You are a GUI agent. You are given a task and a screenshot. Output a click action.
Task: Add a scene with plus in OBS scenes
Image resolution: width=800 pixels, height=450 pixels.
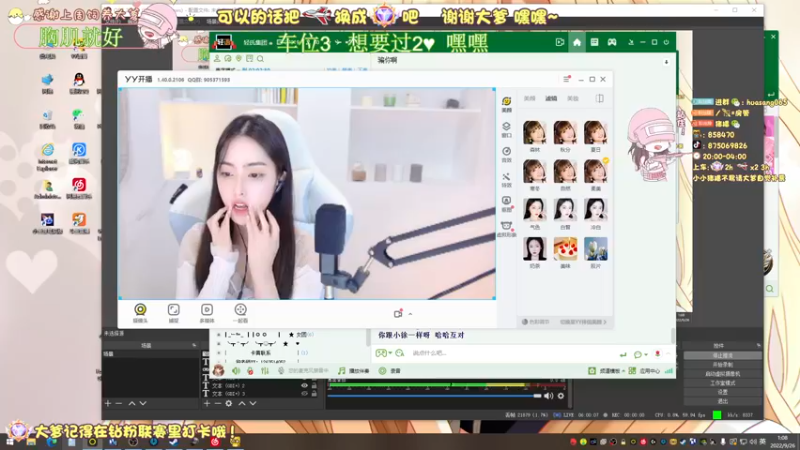108,403
